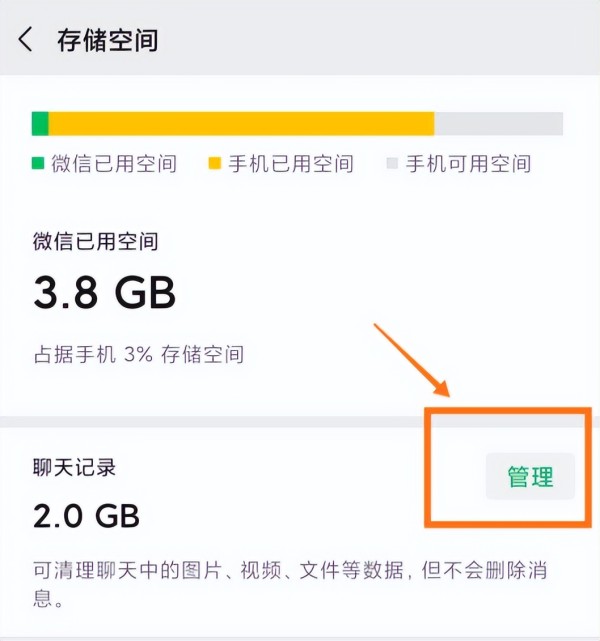Click the gray available-space legend square
This screenshot has width=600, height=641.
coord(392,163)
